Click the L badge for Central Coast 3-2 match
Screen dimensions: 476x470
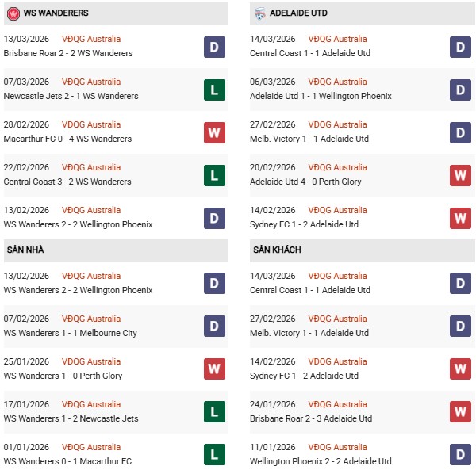click(214, 175)
